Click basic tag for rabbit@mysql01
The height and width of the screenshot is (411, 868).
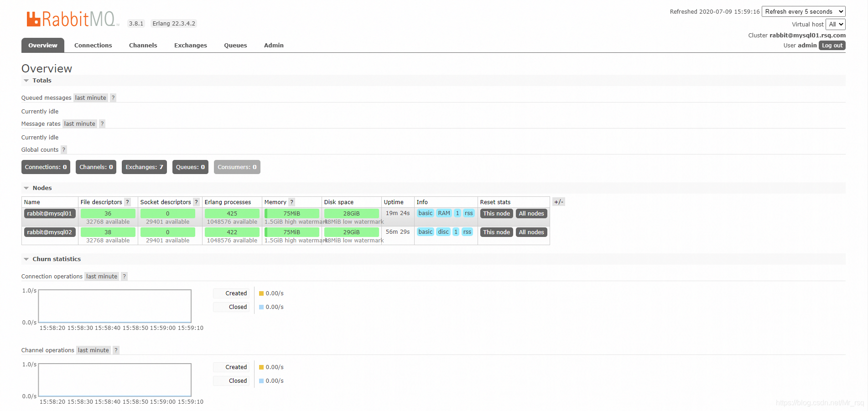[426, 213]
